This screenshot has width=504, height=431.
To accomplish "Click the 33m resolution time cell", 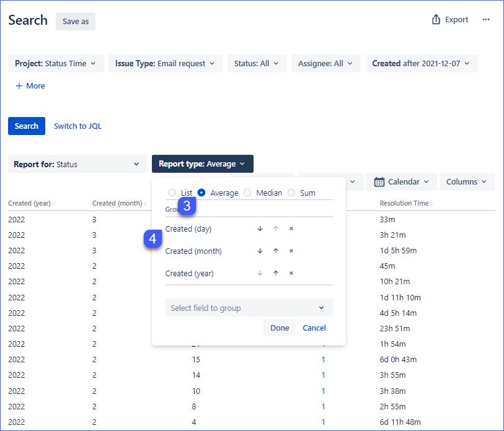I will pos(387,220).
